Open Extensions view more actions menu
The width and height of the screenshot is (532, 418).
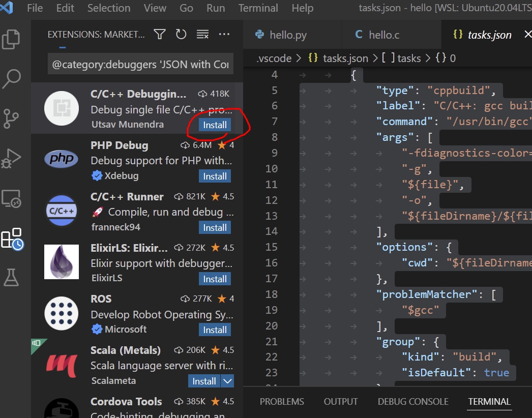tap(224, 34)
